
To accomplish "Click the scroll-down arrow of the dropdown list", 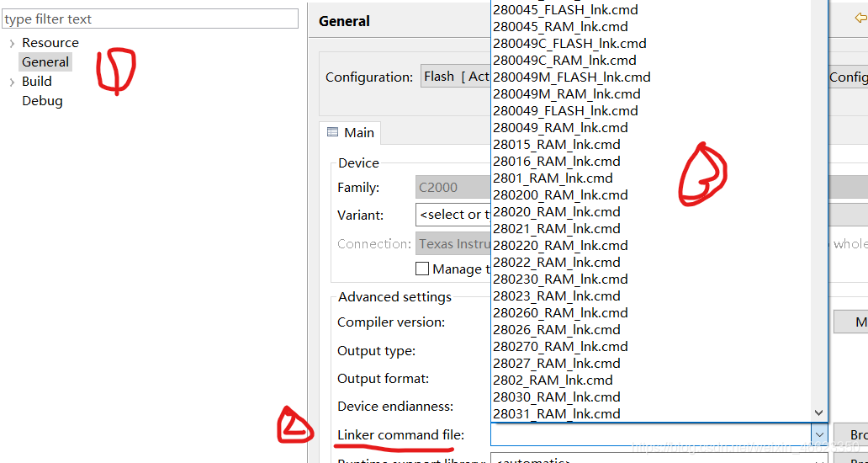I will 819,413.
